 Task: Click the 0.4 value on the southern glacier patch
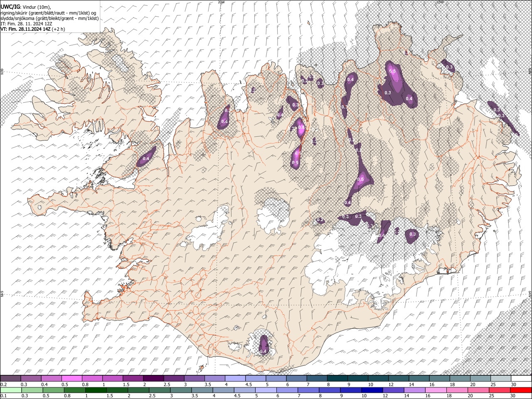pyautogui.click(x=263, y=351)
